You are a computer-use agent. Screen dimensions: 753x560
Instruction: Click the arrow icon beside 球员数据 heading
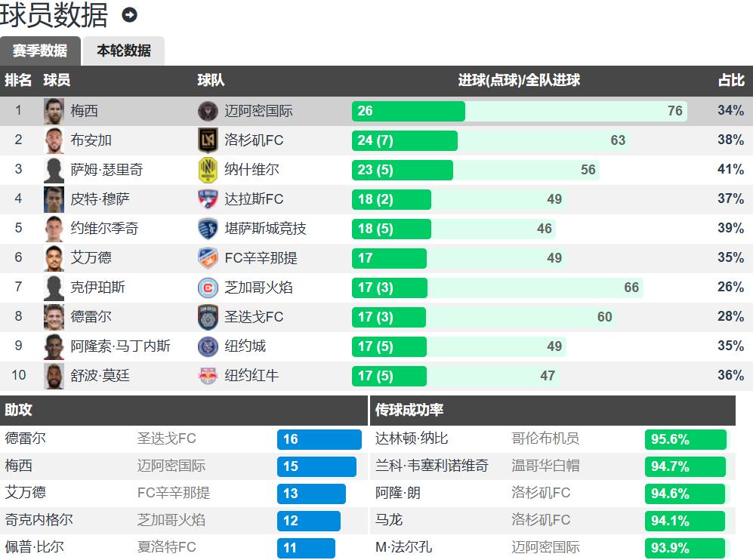click(x=130, y=15)
